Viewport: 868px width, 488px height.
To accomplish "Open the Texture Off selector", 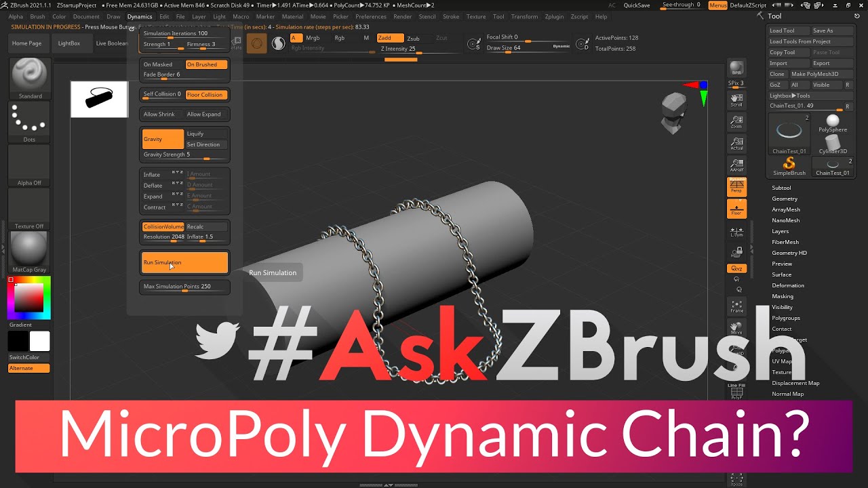I will point(30,209).
